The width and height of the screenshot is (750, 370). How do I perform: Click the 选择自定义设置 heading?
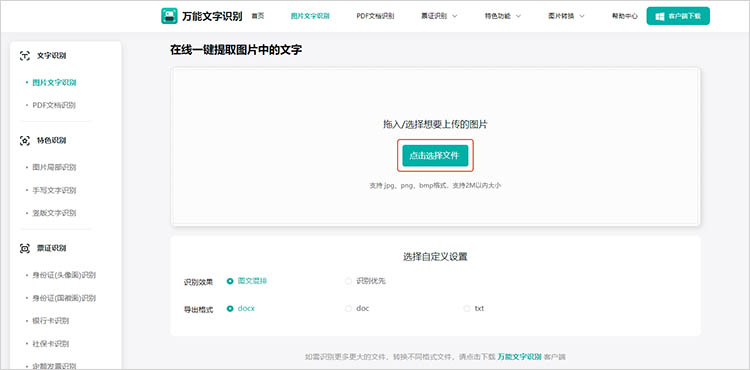435,257
